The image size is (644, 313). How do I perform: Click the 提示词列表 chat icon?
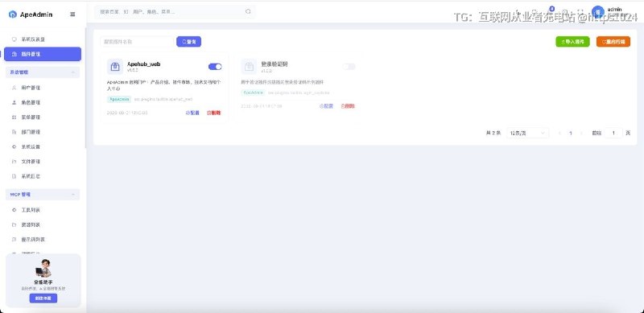tap(14, 240)
